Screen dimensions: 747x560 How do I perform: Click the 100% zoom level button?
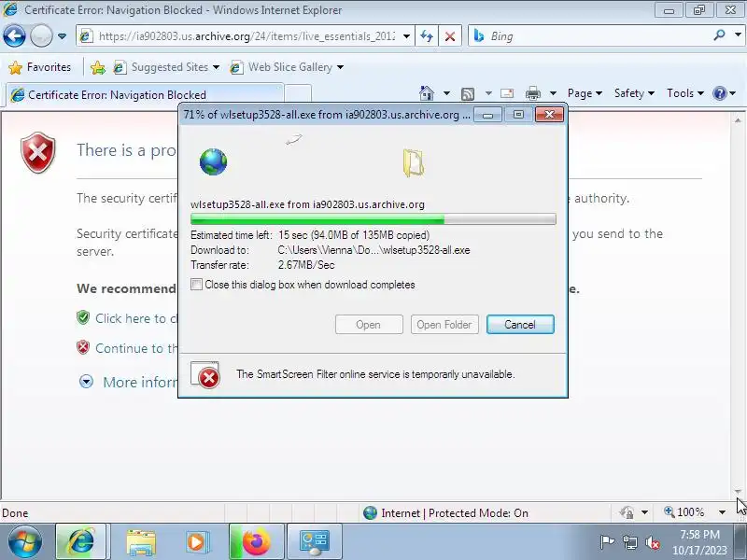pos(684,512)
